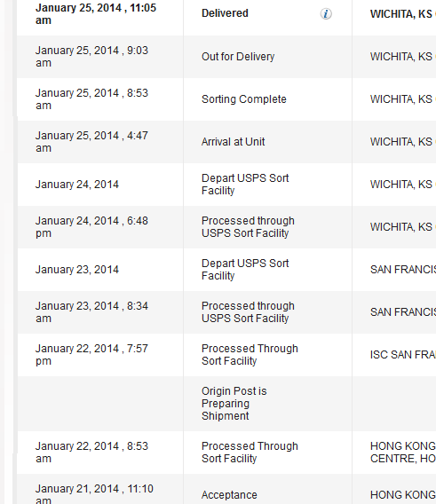Select the bold Delivered status text

click(x=225, y=13)
